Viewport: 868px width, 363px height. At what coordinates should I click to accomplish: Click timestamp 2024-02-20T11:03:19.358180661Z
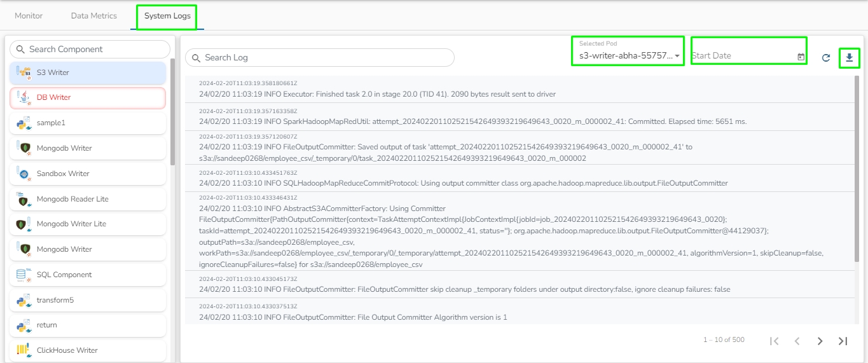[x=248, y=83]
